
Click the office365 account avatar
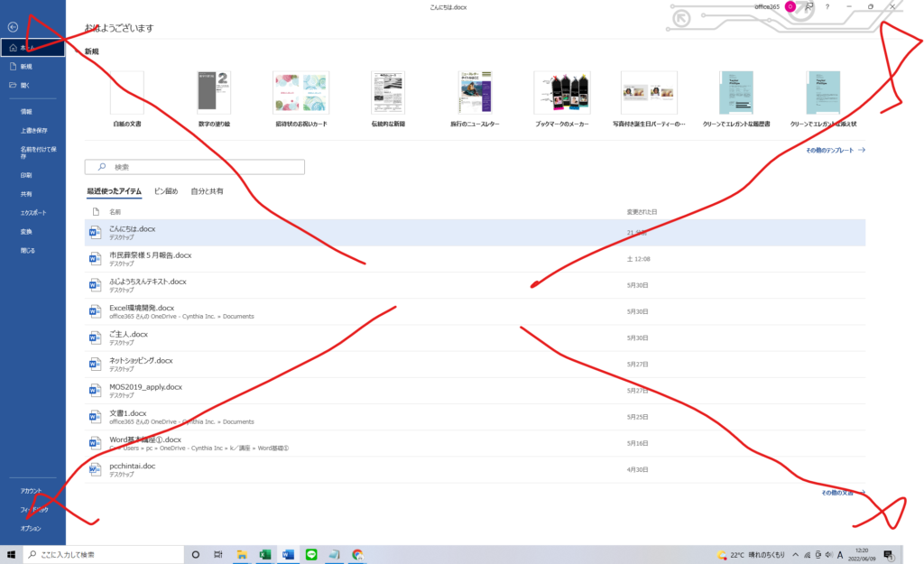790,7
